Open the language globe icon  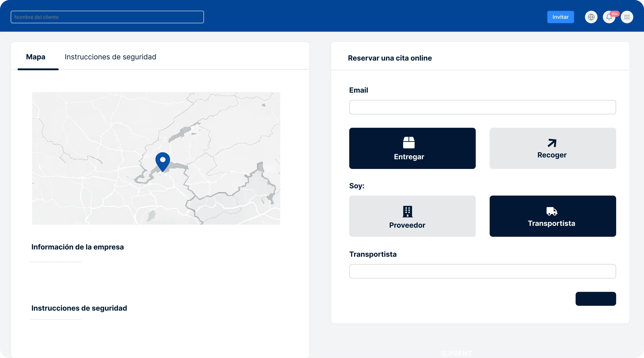click(x=591, y=17)
